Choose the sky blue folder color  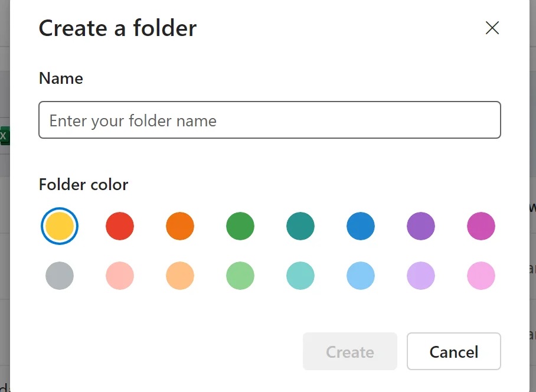(x=361, y=276)
